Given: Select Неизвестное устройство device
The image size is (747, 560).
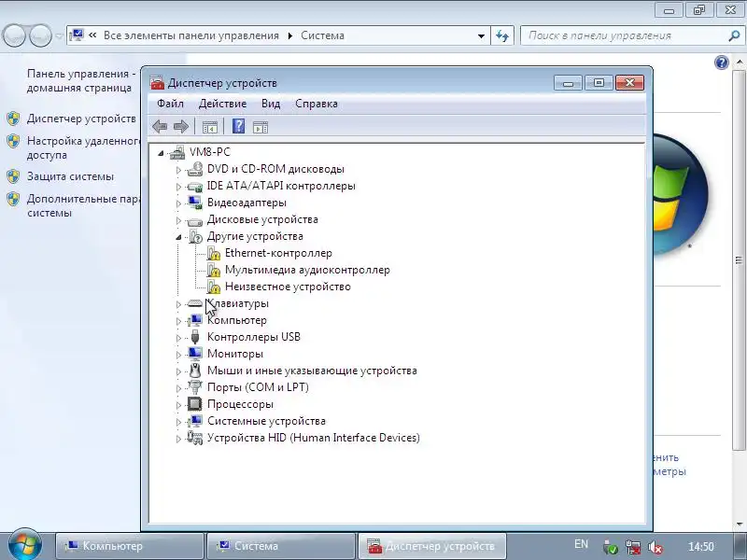Looking at the screenshot, I should 288,287.
